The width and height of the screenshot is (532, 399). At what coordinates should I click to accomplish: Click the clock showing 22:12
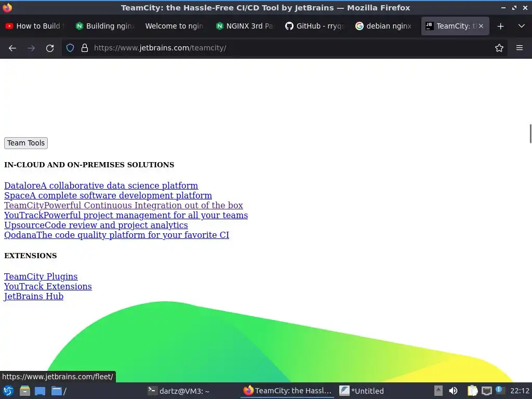(x=520, y=391)
